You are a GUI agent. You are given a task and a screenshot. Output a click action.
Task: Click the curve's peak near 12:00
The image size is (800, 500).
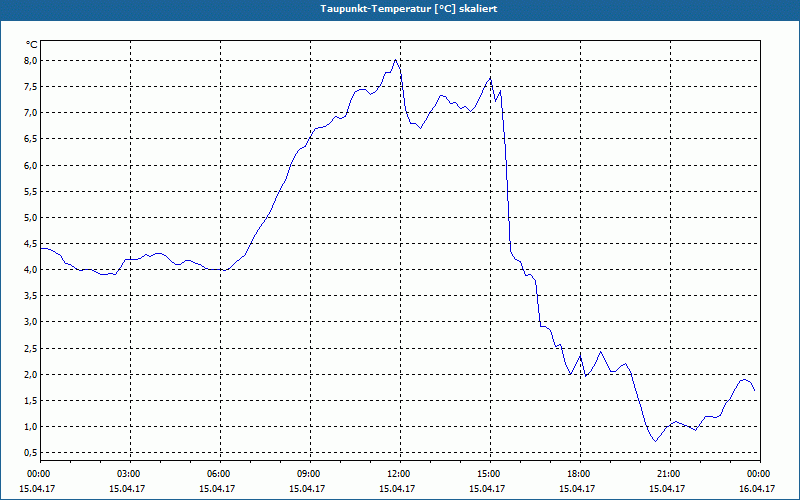[395, 60]
